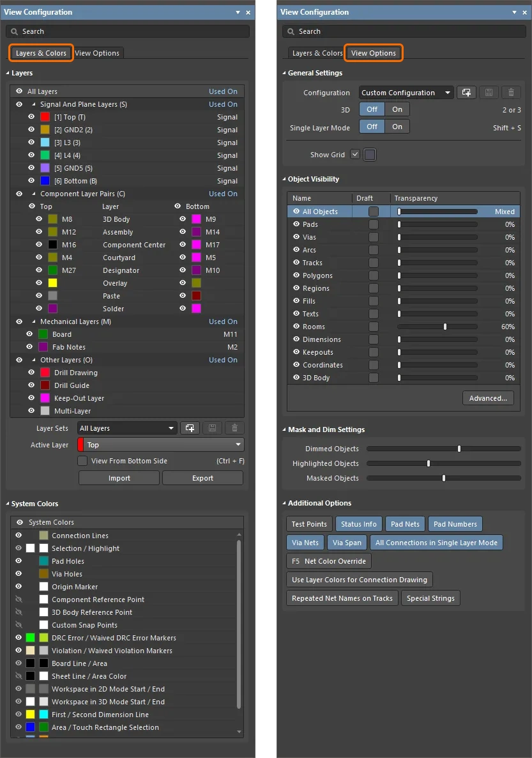Image resolution: width=532 pixels, height=758 pixels.
Task: Hide the Keep-Out Layer
Action: coord(31,398)
